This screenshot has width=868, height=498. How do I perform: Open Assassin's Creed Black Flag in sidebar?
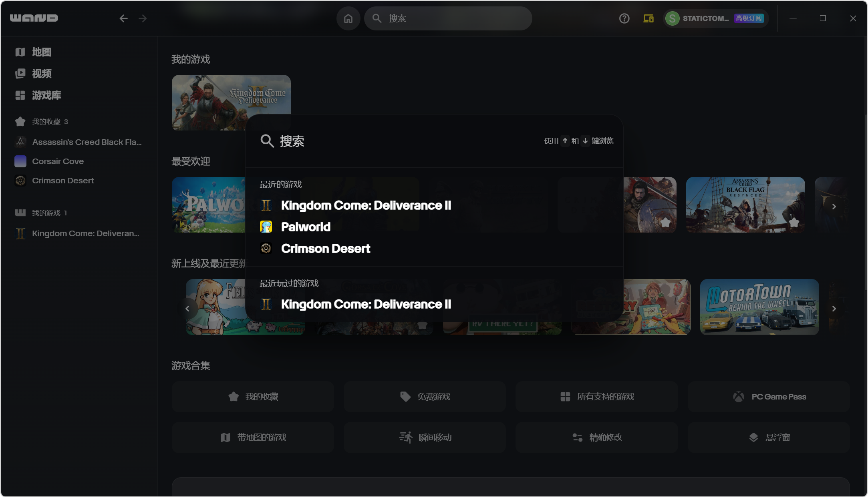[x=79, y=142]
